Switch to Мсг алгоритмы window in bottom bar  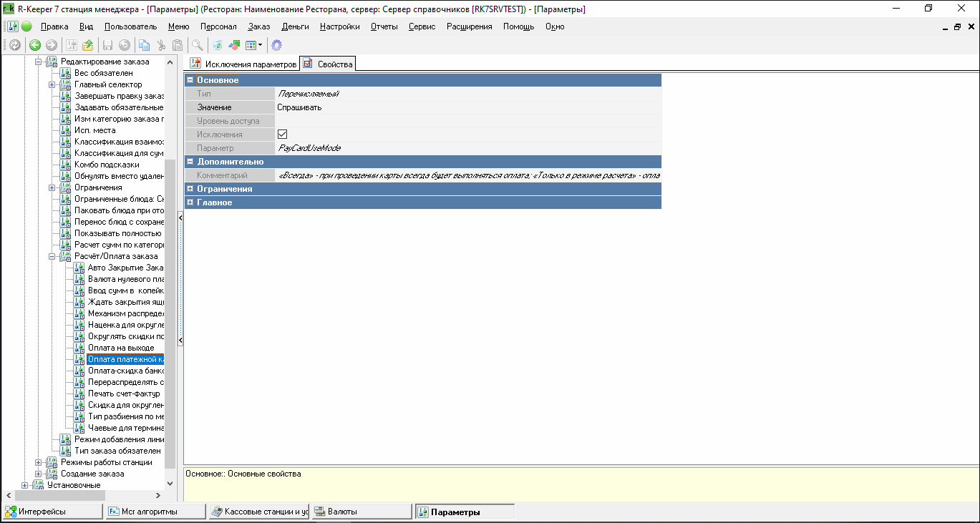[x=155, y=512]
